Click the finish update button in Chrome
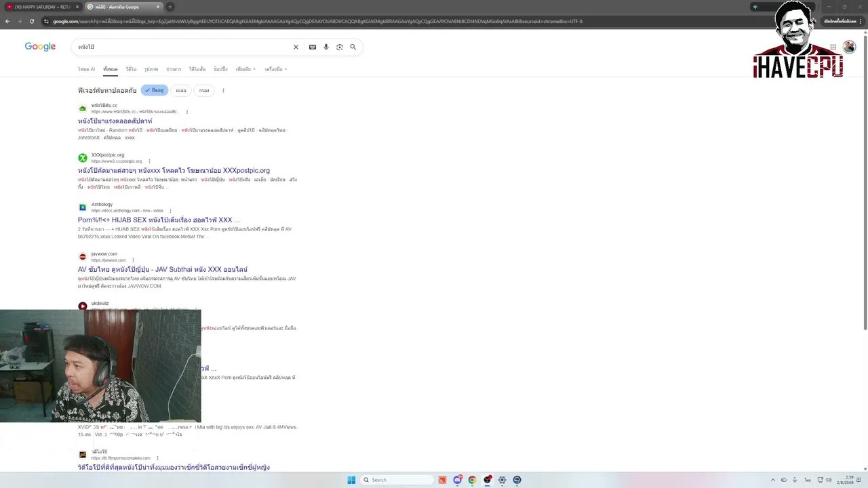 [x=840, y=21]
